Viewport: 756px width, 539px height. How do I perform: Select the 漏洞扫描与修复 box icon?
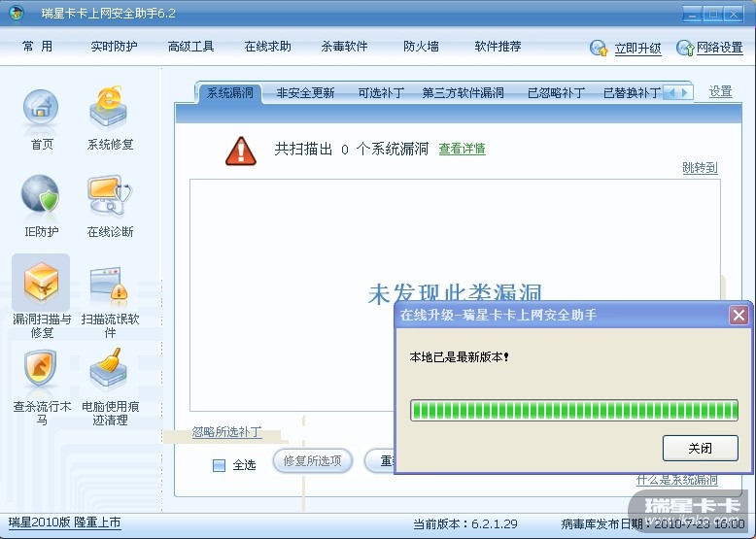tap(41, 284)
